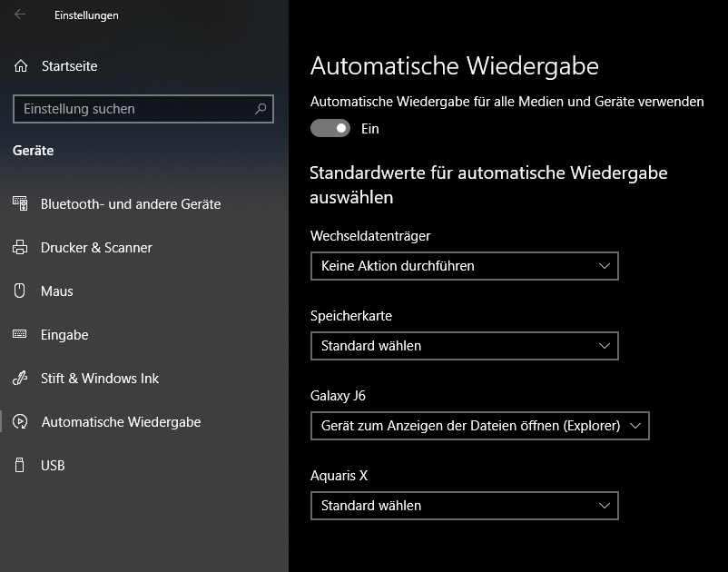Image resolution: width=728 pixels, height=572 pixels.
Task: Go to Drucker & Scanner page
Action: pos(96,248)
